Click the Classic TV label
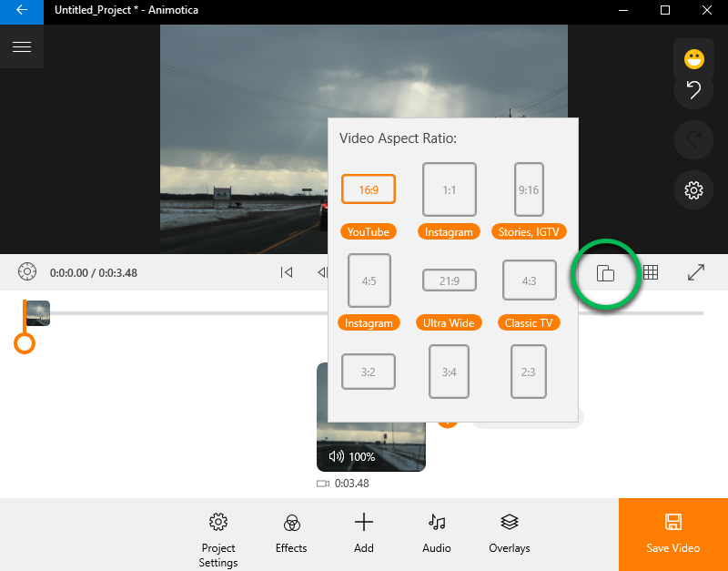Image resolution: width=728 pixels, height=571 pixels. click(529, 322)
